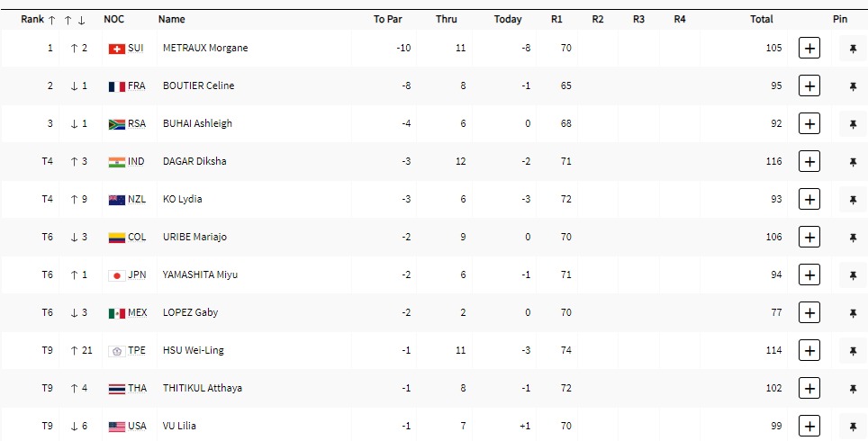Expand DAGAR Diksha's scorecard
Viewport: 868px width, 441px height.
point(809,162)
